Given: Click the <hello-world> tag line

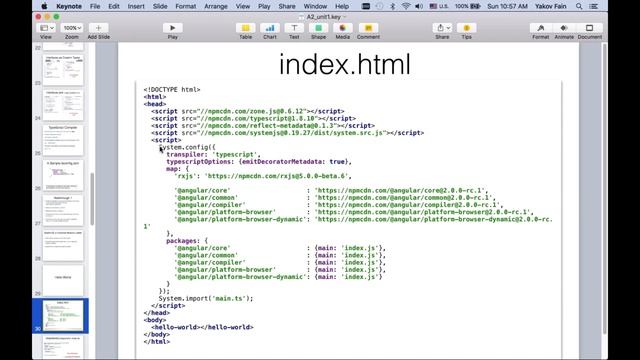Looking at the screenshot, I should (202, 327).
